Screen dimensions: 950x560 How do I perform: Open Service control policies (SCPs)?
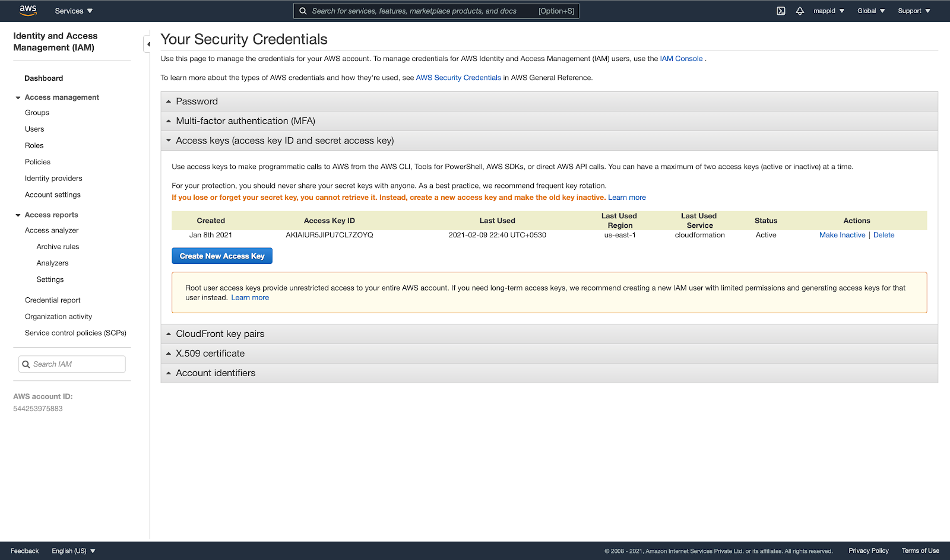click(x=75, y=333)
